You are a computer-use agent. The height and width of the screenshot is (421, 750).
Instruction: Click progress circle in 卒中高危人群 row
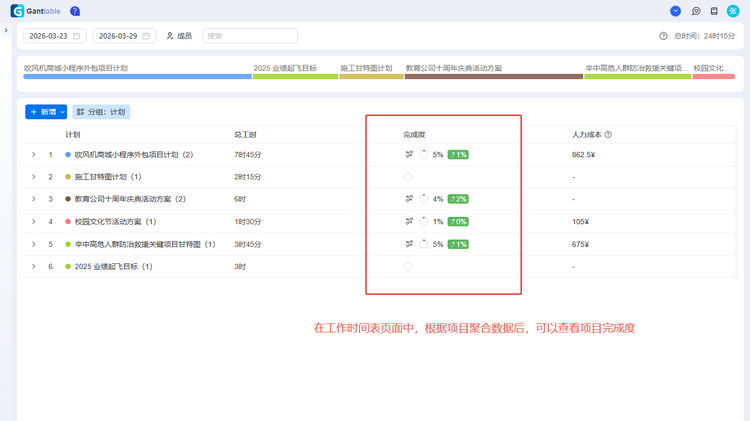click(x=423, y=244)
